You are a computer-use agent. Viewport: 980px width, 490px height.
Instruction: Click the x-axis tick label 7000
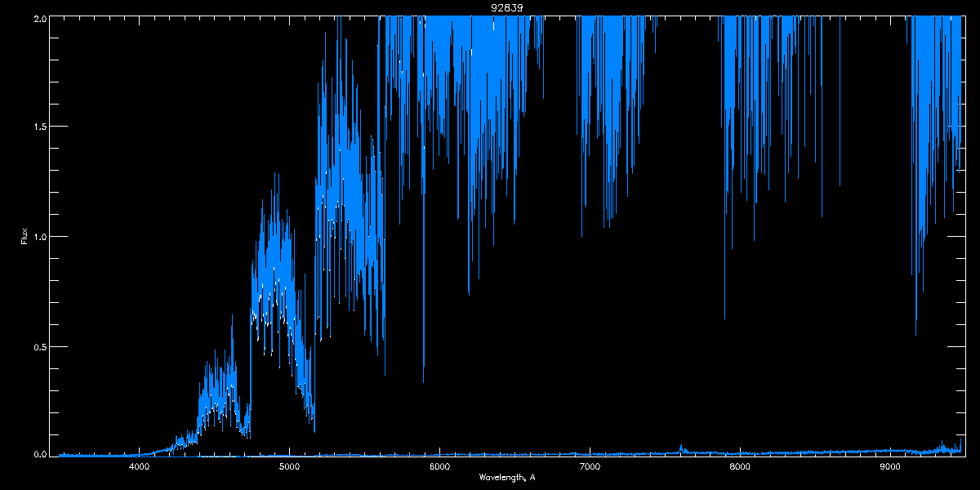tap(590, 467)
